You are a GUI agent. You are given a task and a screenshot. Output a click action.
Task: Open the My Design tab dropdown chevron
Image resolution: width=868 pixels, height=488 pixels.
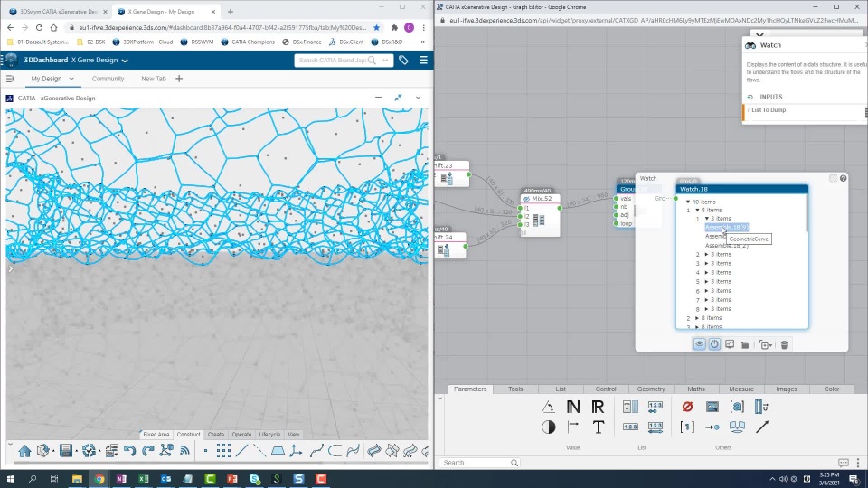tap(71, 79)
